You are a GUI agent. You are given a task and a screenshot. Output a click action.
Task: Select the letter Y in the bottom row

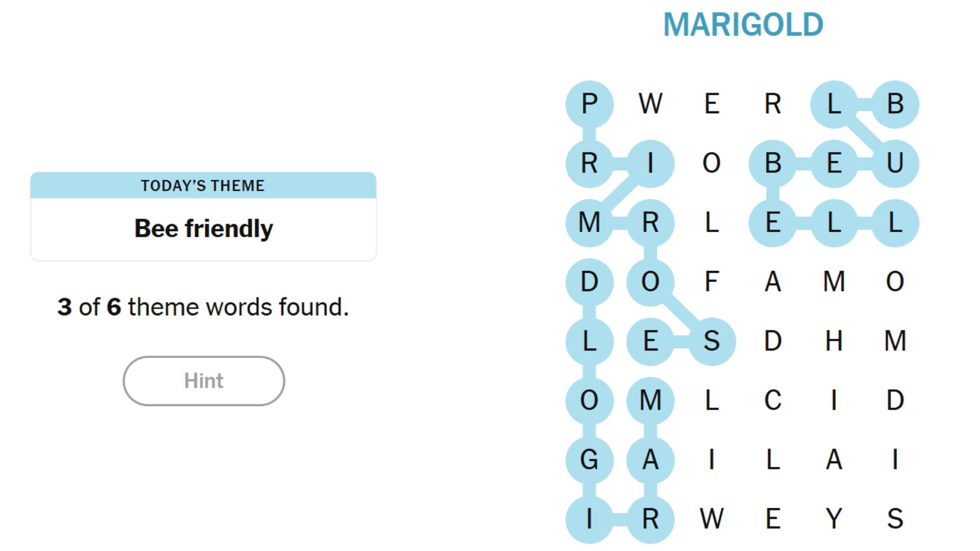point(835,518)
